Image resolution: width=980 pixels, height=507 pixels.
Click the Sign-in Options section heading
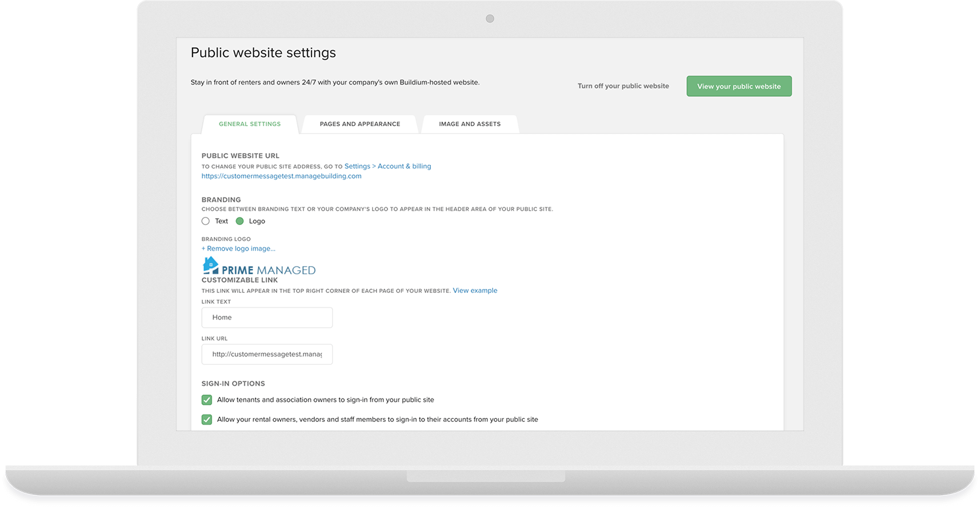point(233,384)
